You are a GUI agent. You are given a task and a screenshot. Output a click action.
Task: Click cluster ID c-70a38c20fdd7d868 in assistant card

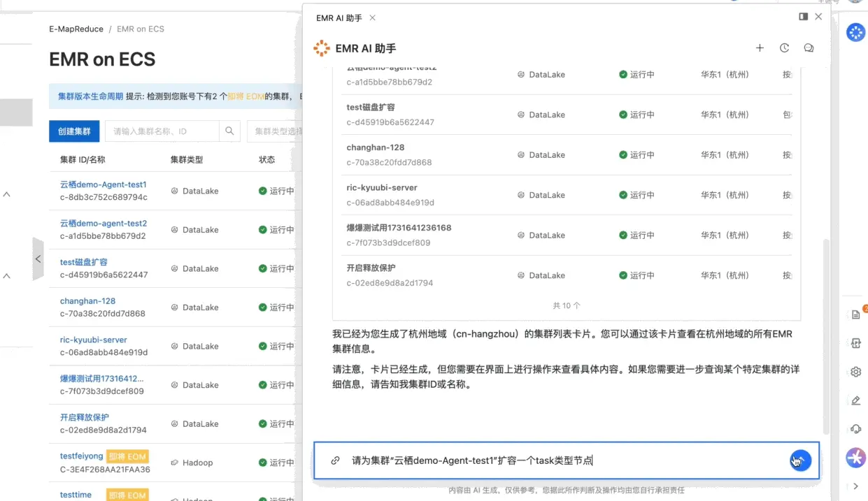[389, 162]
